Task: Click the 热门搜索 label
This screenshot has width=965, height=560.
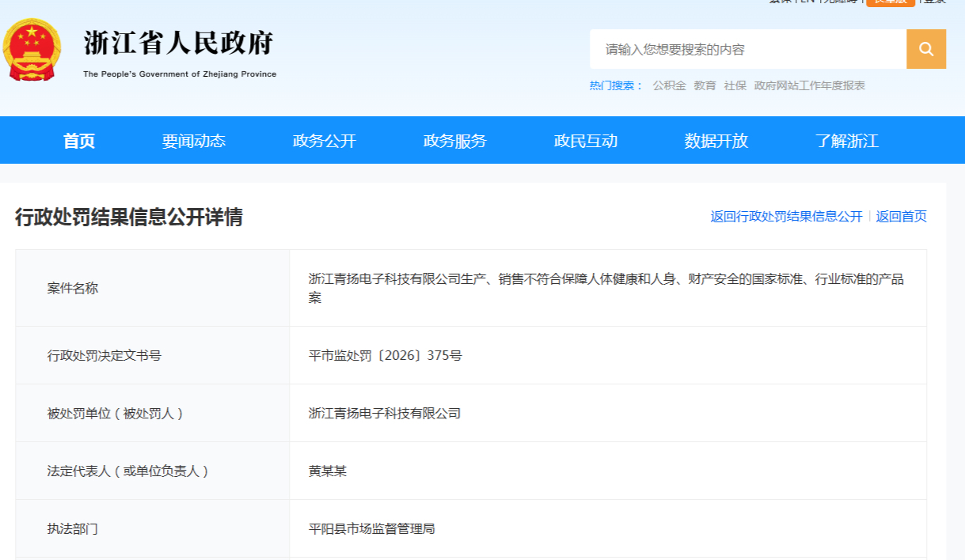Action: pos(616,85)
